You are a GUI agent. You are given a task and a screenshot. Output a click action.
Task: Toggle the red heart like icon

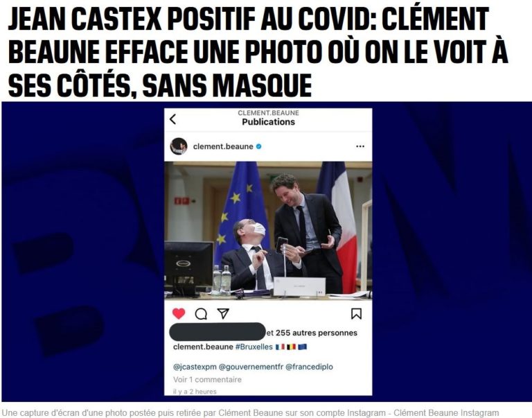click(179, 313)
